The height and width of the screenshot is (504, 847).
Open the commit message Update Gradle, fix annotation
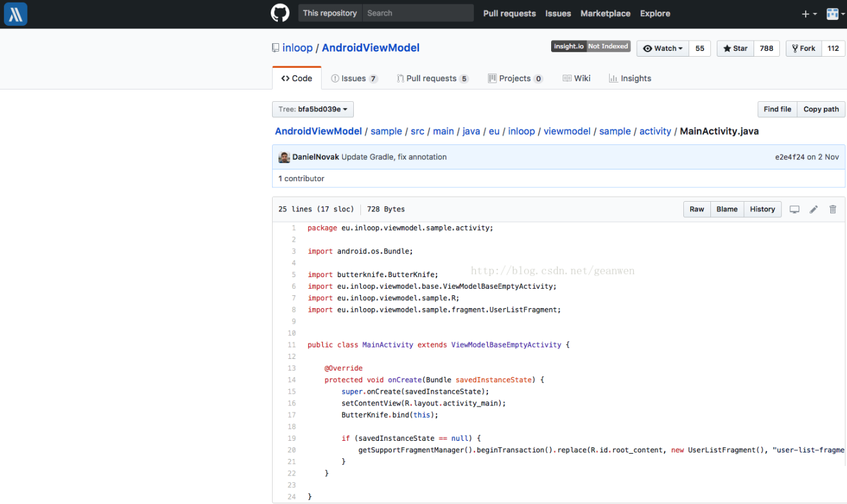coord(394,157)
